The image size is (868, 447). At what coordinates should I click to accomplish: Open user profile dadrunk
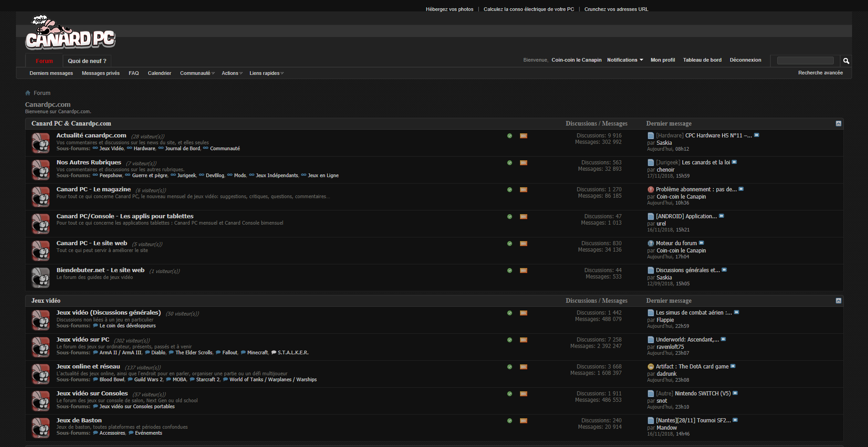[x=666, y=374]
